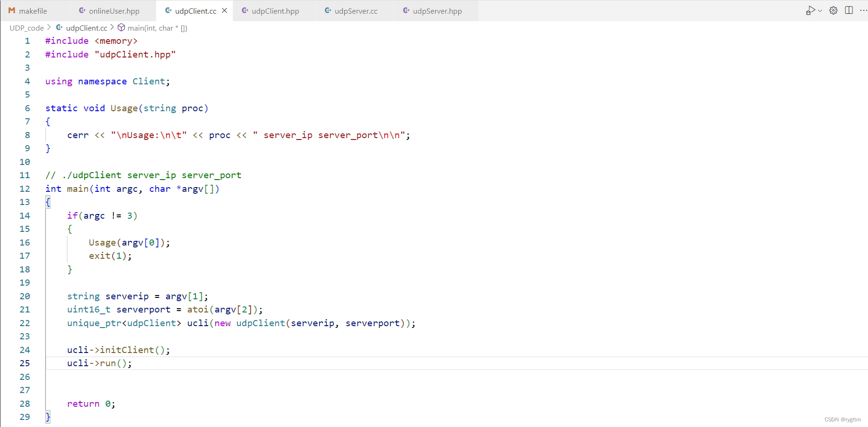Image resolution: width=868 pixels, height=427 pixels.
Task: Open the More Actions ellipsis menu
Action: point(863,10)
